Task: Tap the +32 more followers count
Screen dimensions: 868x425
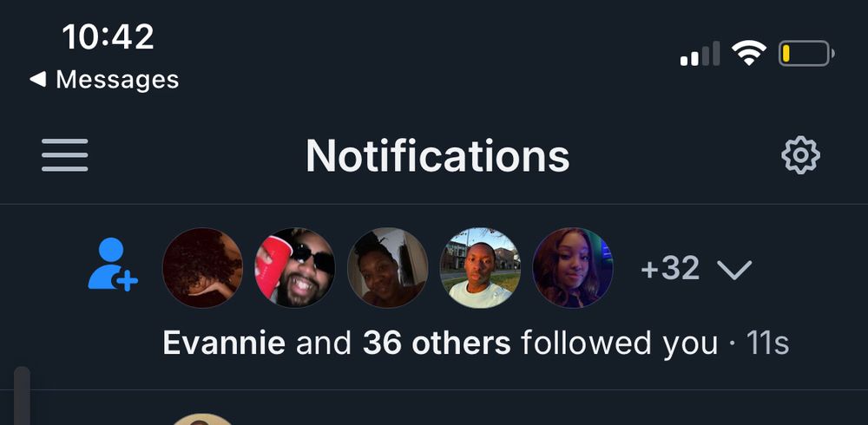Action: pyautogui.click(x=670, y=268)
